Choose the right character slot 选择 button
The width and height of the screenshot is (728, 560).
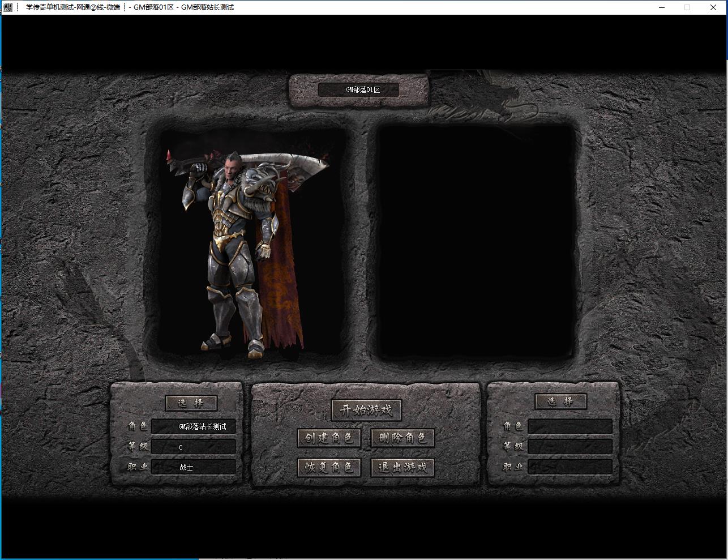560,401
